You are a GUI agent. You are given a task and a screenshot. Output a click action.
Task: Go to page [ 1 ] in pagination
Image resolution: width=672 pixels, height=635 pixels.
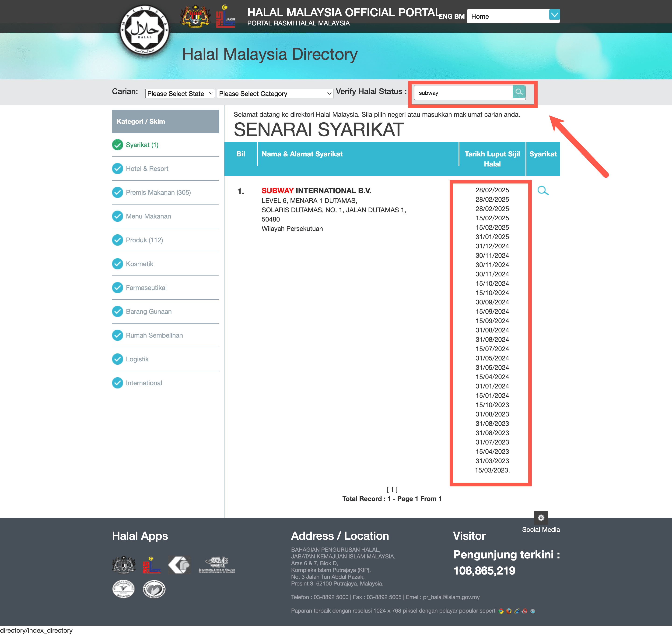(392, 490)
